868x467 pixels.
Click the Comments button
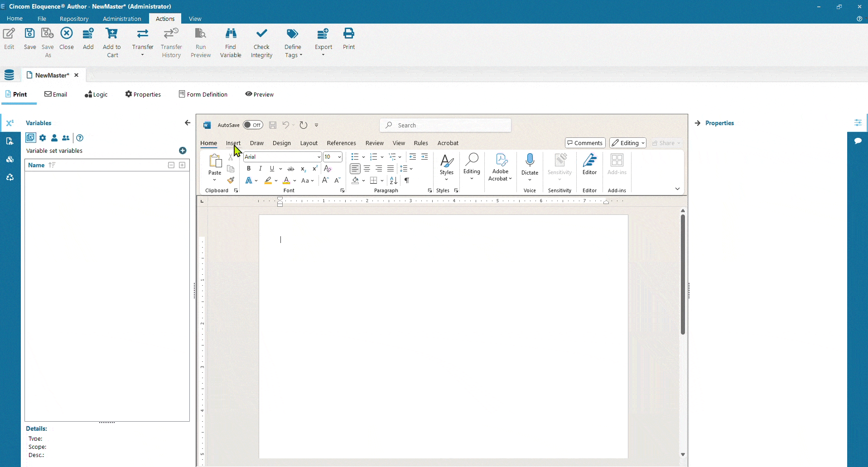pos(585,143)
